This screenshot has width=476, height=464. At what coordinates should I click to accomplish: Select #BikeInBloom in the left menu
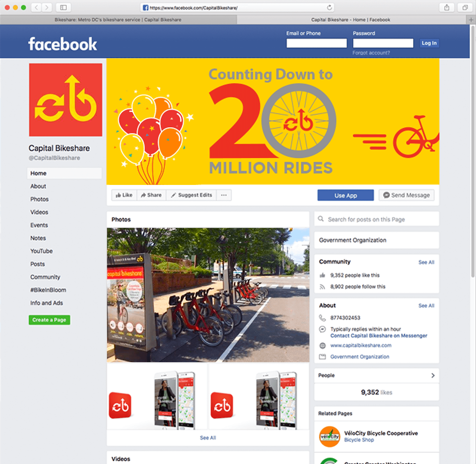pos(48,290)
